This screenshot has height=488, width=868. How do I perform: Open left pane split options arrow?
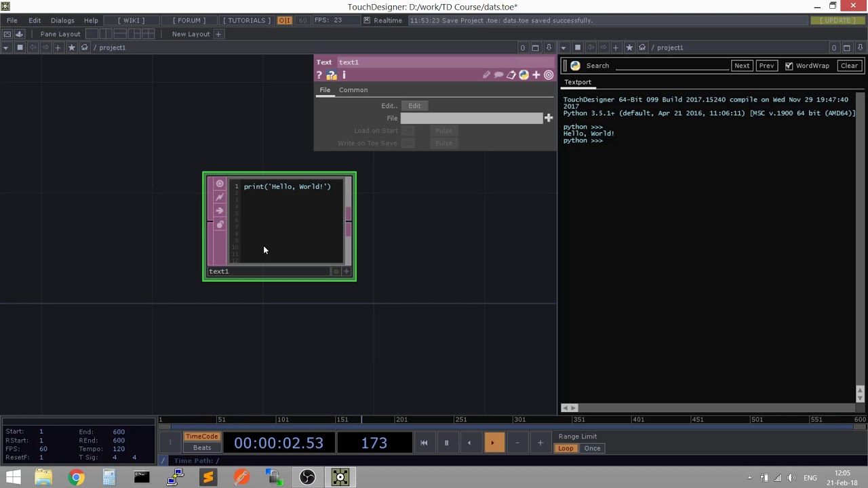(x=549, y=47)
